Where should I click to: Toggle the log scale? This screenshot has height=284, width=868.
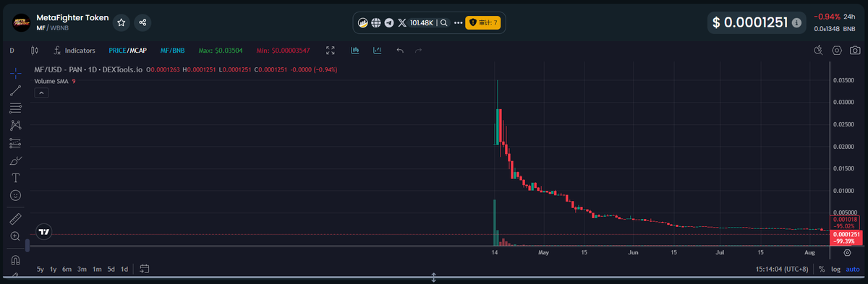(x=836, y=269)
